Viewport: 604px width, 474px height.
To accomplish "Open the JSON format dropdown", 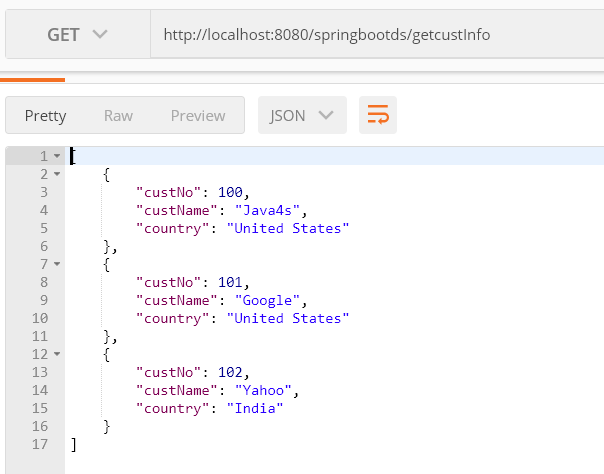I will point(302,115).
